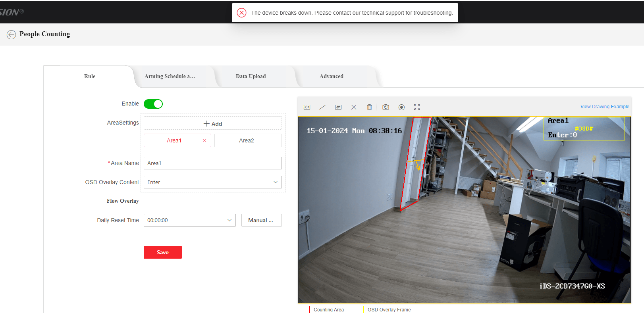644x313 pixels.
Task: Click the Area Name input field
Action: click(x=212, y=163)
